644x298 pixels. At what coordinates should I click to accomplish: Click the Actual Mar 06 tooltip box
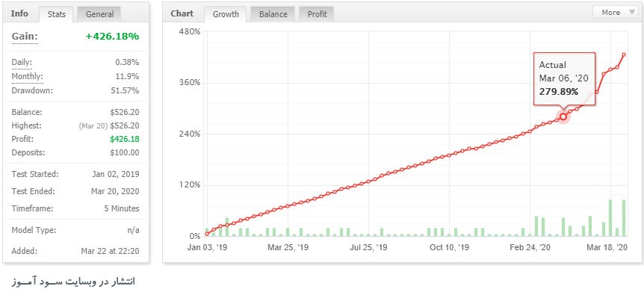pos(564,79)
